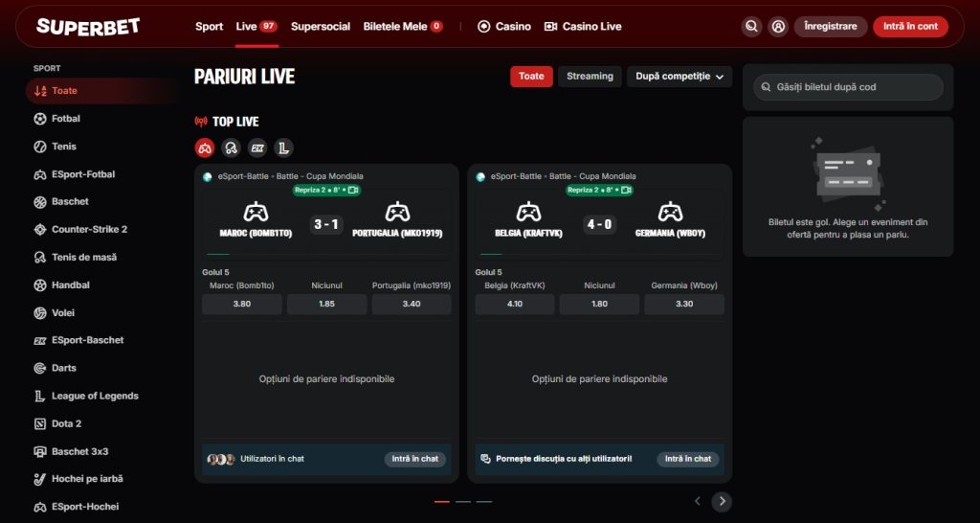Select Toate in the sport sidebar
The image size is (980, 523).
coord(101,91)
